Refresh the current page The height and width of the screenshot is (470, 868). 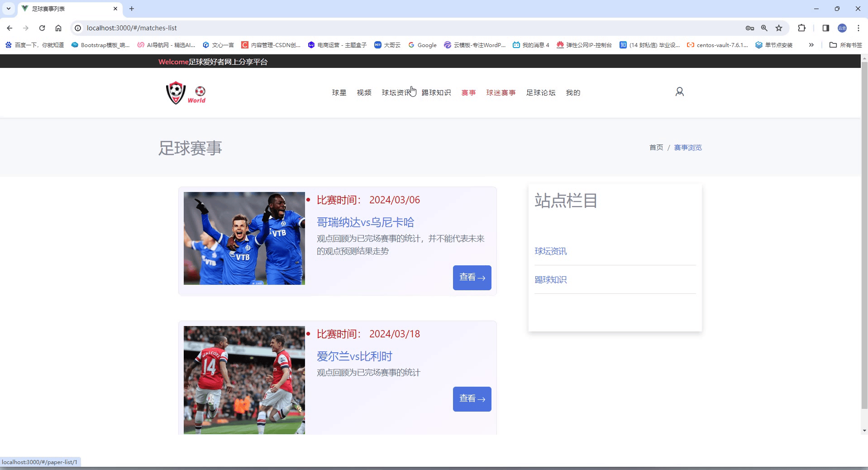[x=42, y=28]
